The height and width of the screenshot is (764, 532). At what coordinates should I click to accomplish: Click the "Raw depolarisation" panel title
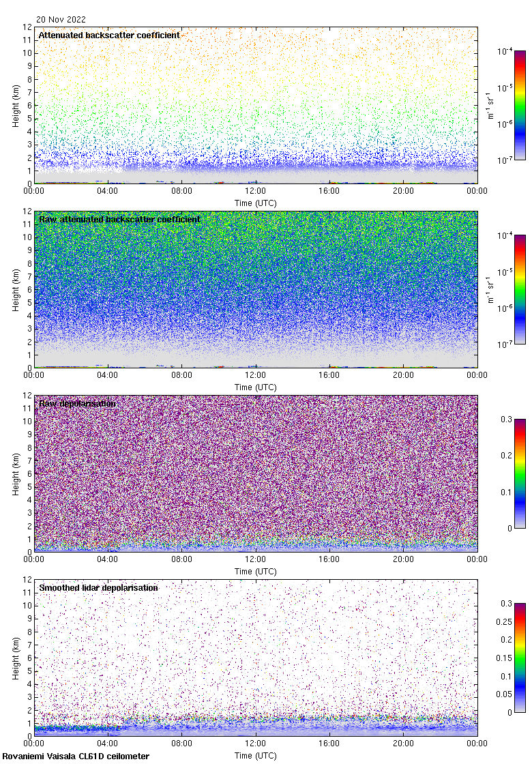point(77,403)
